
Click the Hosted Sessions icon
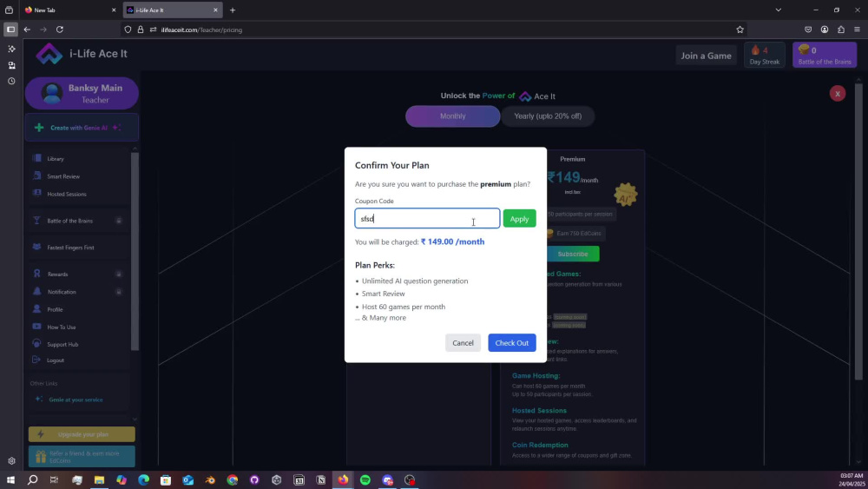tap(37, 194)
